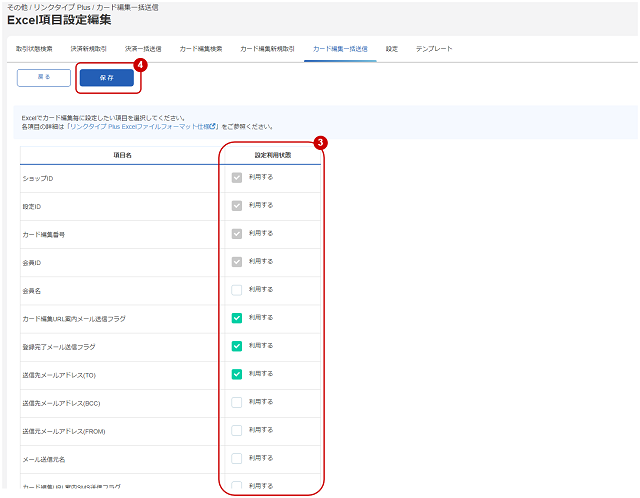Click the Excel項目設定編集 page title

[59, 20]
